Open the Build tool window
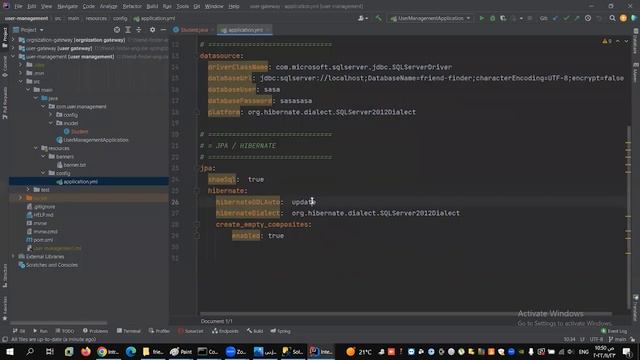The image size is (640, 360). [255, 331]
